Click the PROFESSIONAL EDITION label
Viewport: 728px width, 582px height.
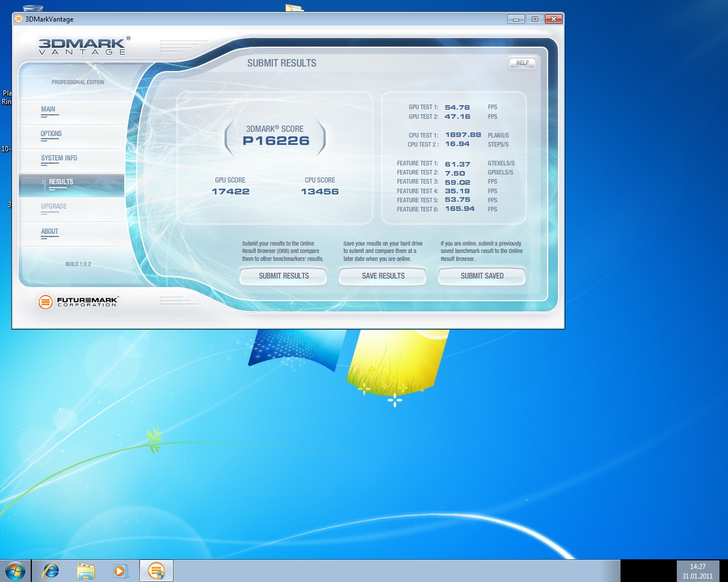click(x=78, y=82)
